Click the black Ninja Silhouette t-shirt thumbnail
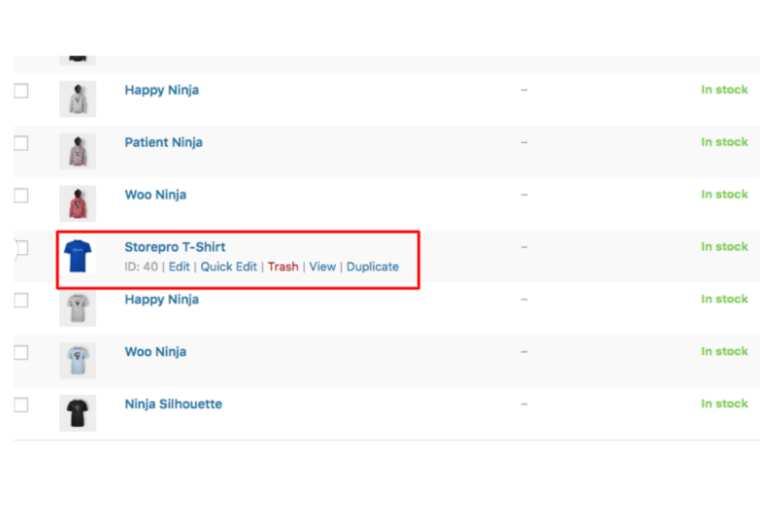760x507 pixels. pos(77,412)
